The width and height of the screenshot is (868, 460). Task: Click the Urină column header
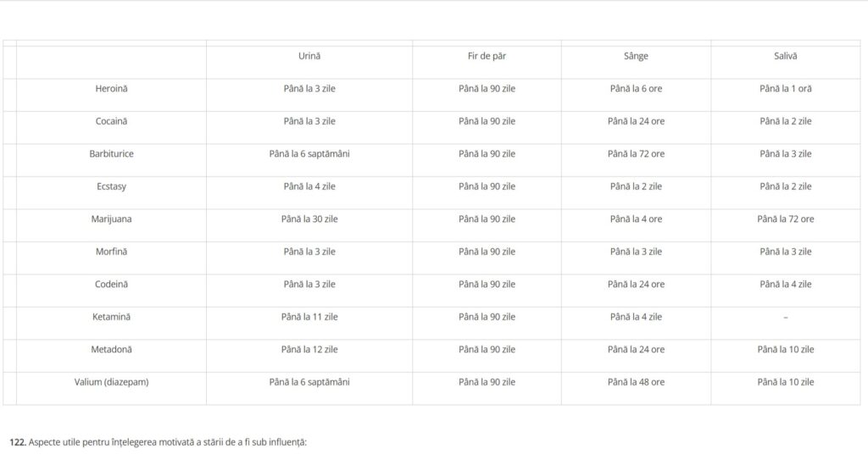pos(309,56)
